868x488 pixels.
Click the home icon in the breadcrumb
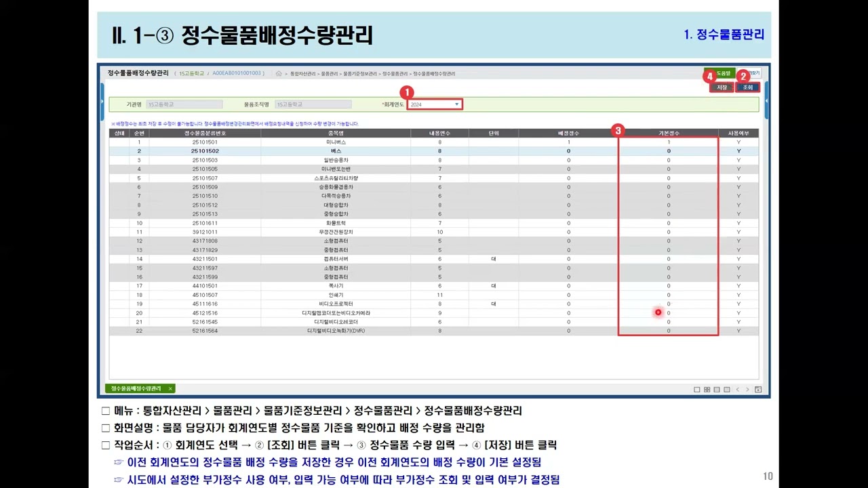coord(279,73)
